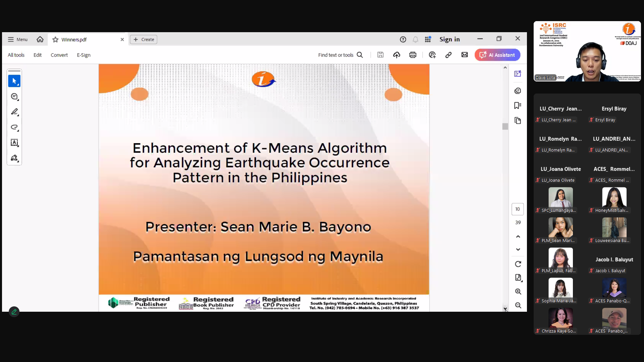Image resolution: width=644 pixels, height=362 pixels.
Task: Click the vertical scrollbar thumb
Action: click(x=505, y=126)
